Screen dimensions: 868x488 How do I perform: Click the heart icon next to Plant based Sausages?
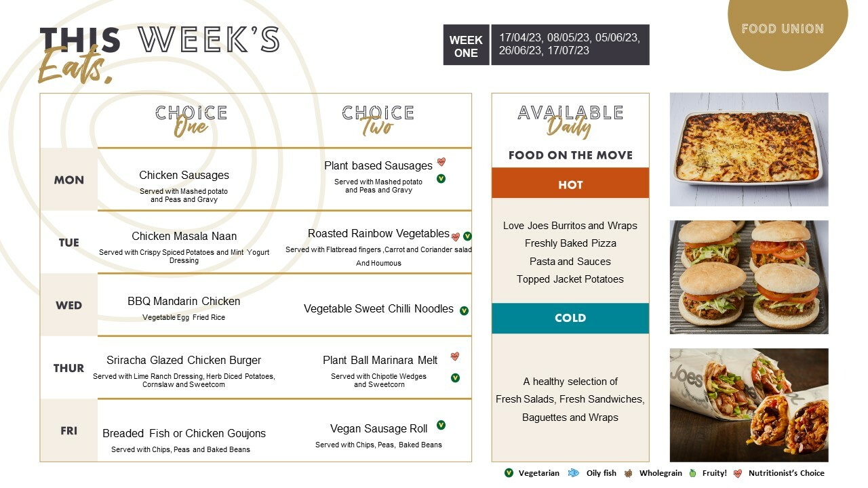click(441, 162)
